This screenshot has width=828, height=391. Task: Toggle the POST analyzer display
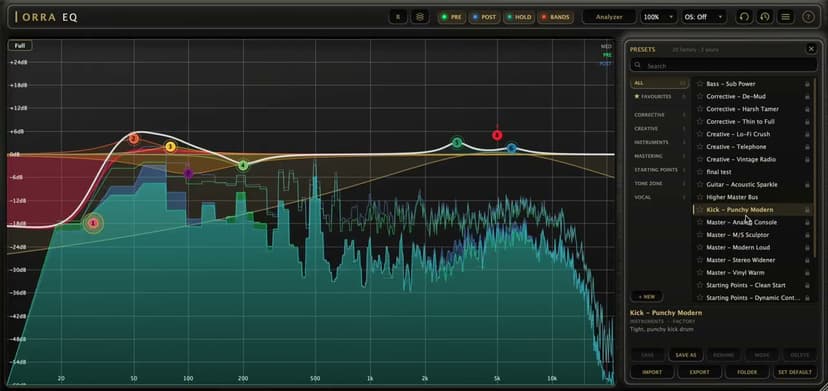point(484,17)
